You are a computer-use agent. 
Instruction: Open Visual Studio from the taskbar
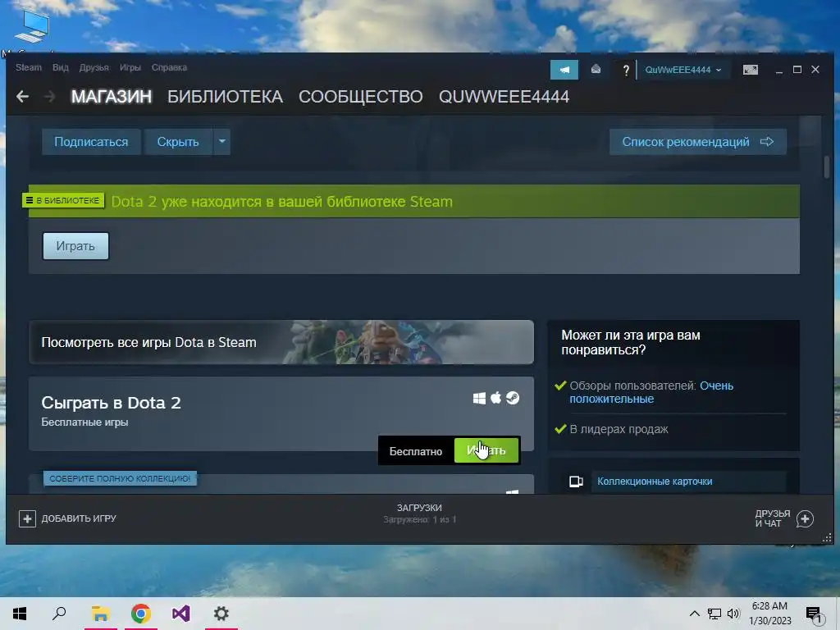click(181, 614)
